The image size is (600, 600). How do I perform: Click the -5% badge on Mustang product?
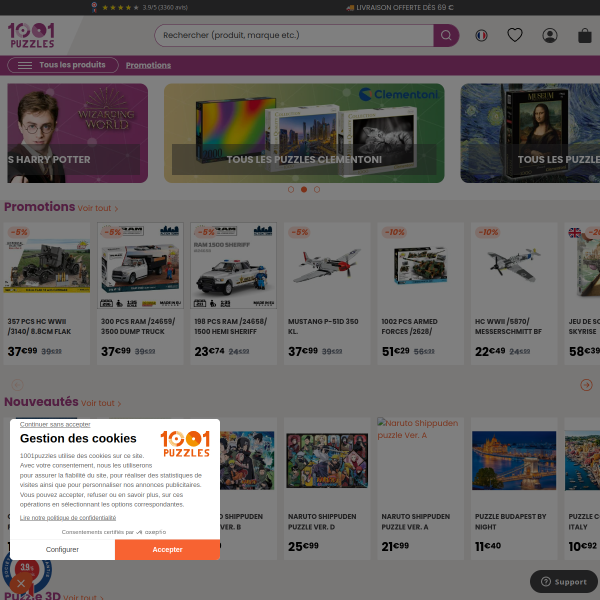(x=299, y=232)
